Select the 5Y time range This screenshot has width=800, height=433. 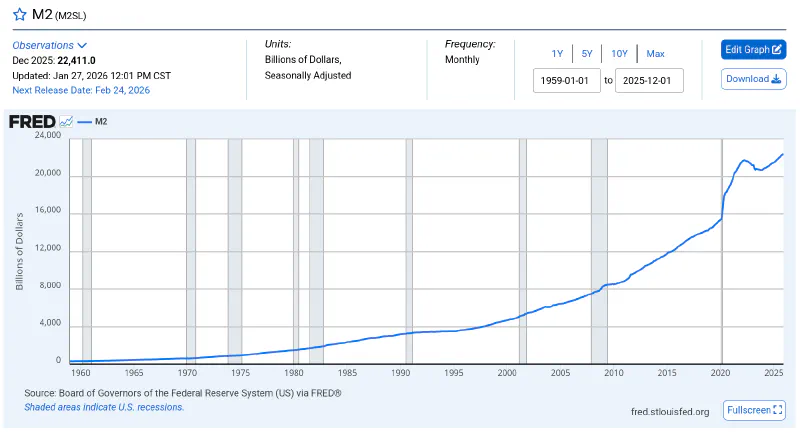tap(587, 54)
